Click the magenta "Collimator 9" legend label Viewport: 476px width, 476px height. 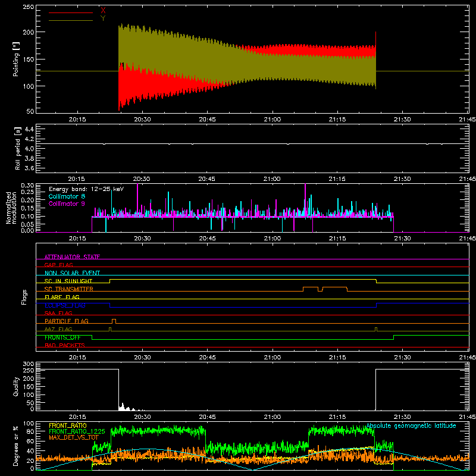click(67, 203)
